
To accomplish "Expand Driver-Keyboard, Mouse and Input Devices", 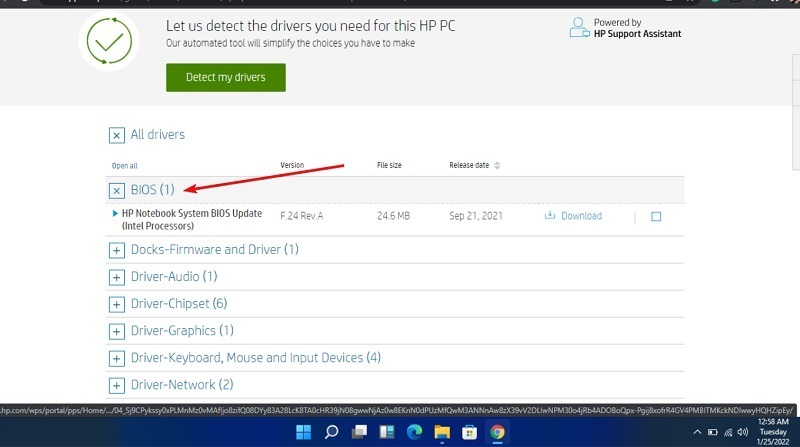I will (x=116, y=358).
